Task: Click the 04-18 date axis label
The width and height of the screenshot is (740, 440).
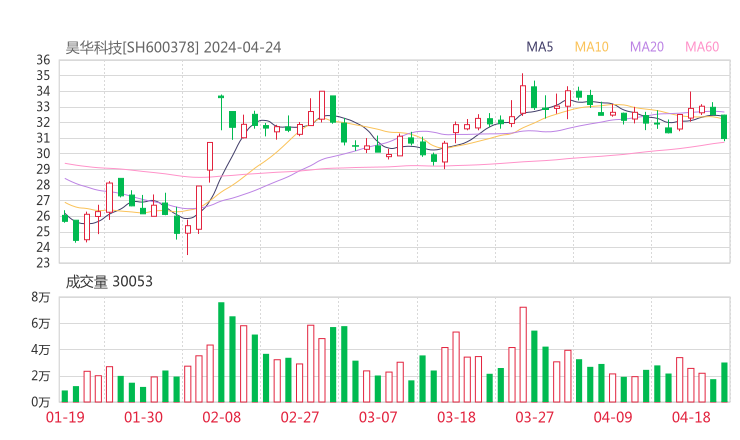Action: [x=691, y=417]
